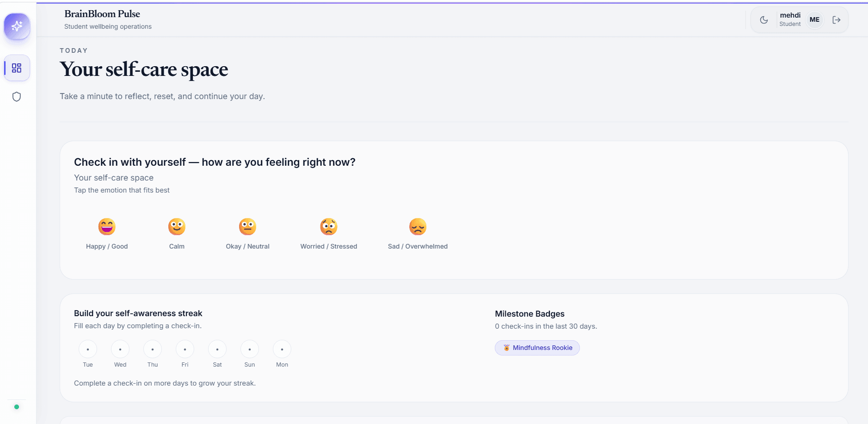Select the Calm emoji

(177, 227)
